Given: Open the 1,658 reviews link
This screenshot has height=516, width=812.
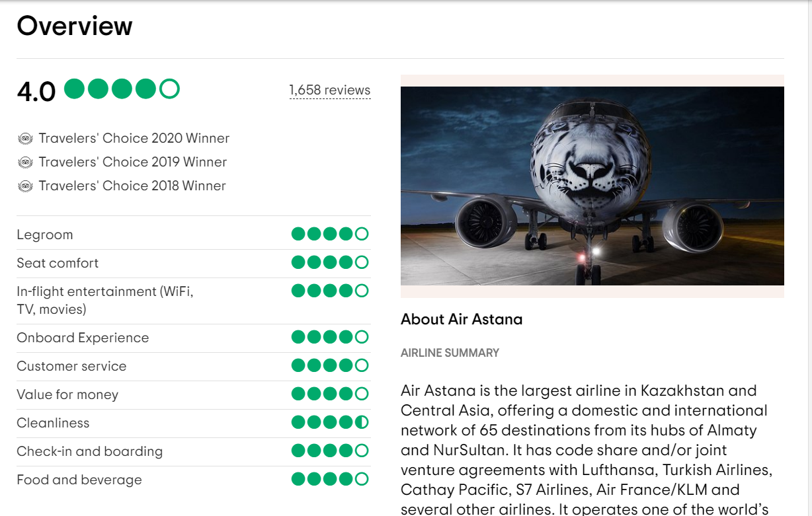Looking at the screenshot, I should (x=330, y=90).
